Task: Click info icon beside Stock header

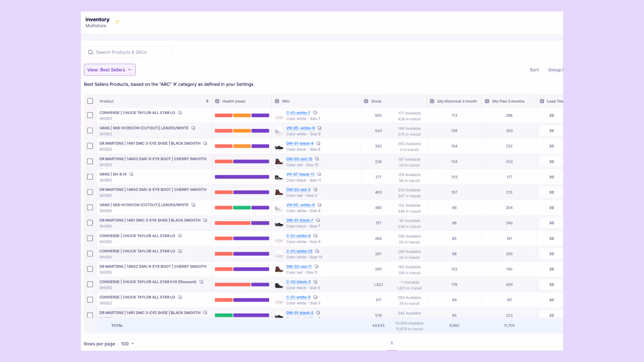Action: pos(366,101)
